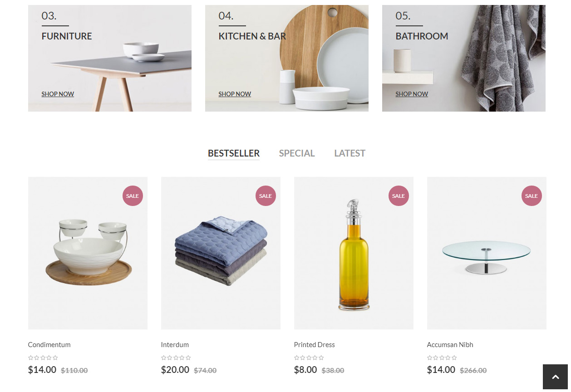Click the star rating under Accumsan Nibh
571x392 pixels.
click(442, 358)
